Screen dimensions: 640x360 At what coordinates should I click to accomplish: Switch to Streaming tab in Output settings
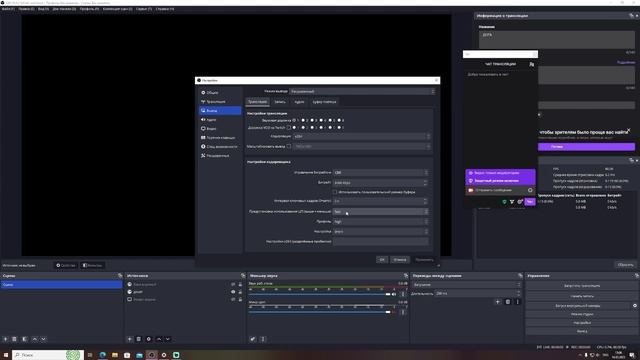tap(258, 102)
